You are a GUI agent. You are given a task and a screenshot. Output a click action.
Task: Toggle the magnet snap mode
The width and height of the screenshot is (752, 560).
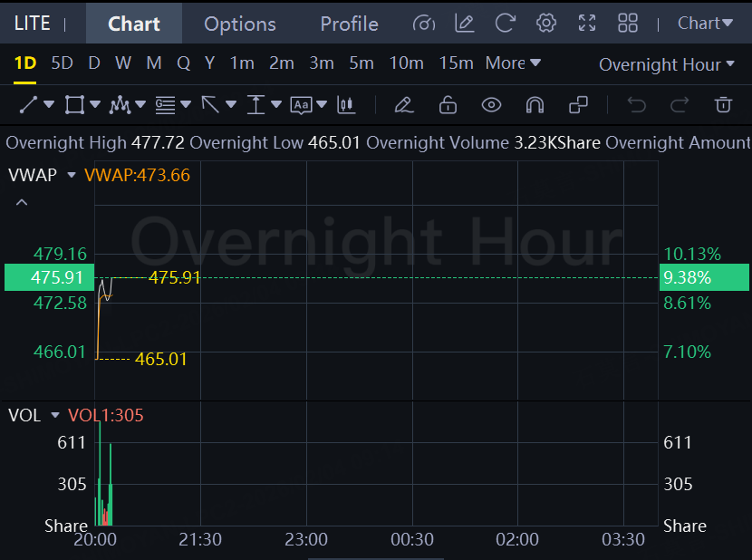pos(535,104)
